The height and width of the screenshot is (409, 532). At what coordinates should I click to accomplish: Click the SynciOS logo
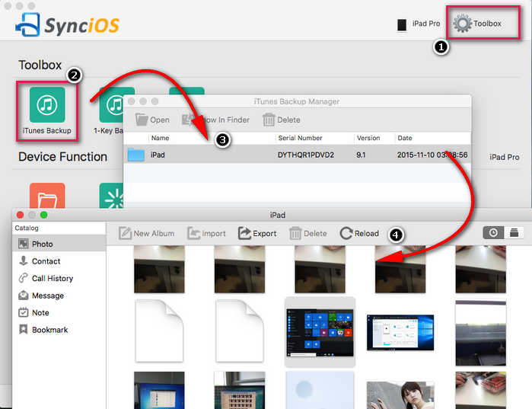(x=68, y=25)
